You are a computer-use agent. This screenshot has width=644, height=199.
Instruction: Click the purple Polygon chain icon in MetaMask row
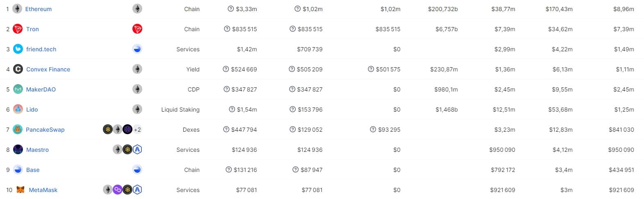(x=118, y=190)
